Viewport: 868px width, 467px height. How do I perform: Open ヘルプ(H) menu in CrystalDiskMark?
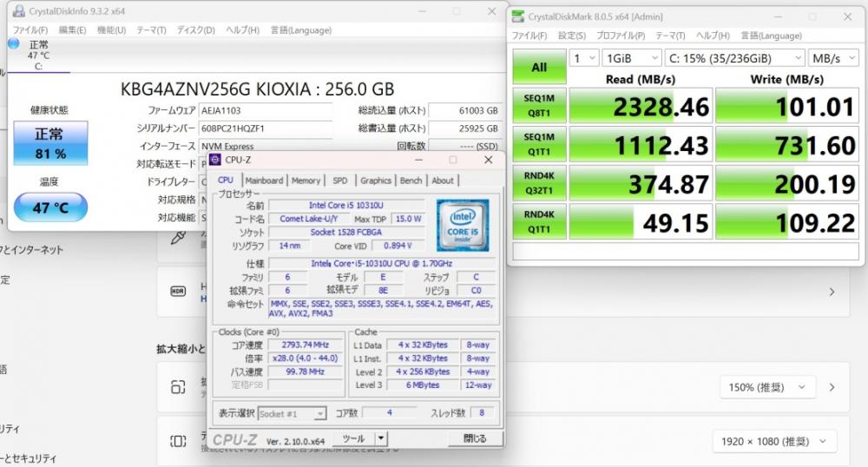point(713,36)
